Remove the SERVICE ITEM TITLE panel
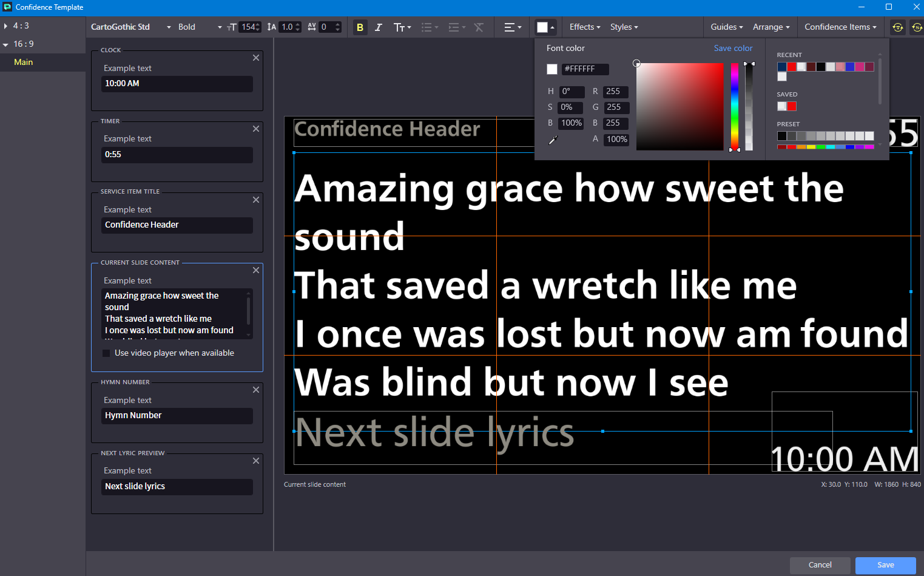Screen dimensions: 924x576 click(x=256, y=200)
